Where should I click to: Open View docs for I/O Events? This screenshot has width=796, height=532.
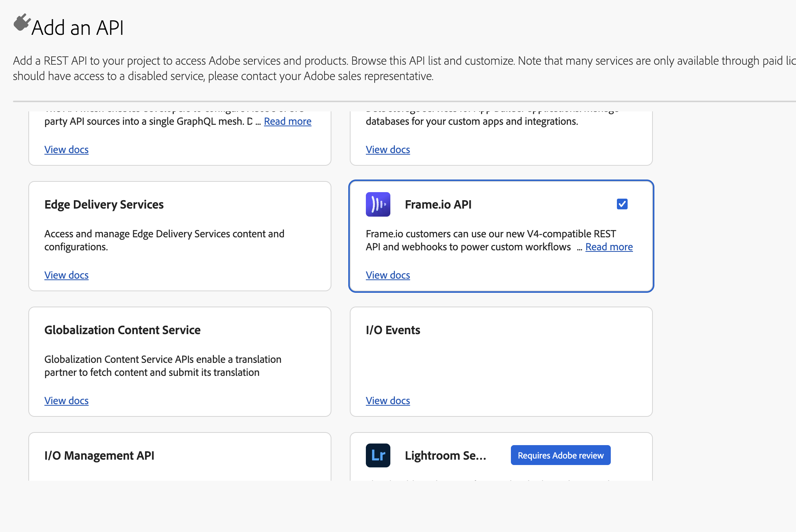click(388, 401)
